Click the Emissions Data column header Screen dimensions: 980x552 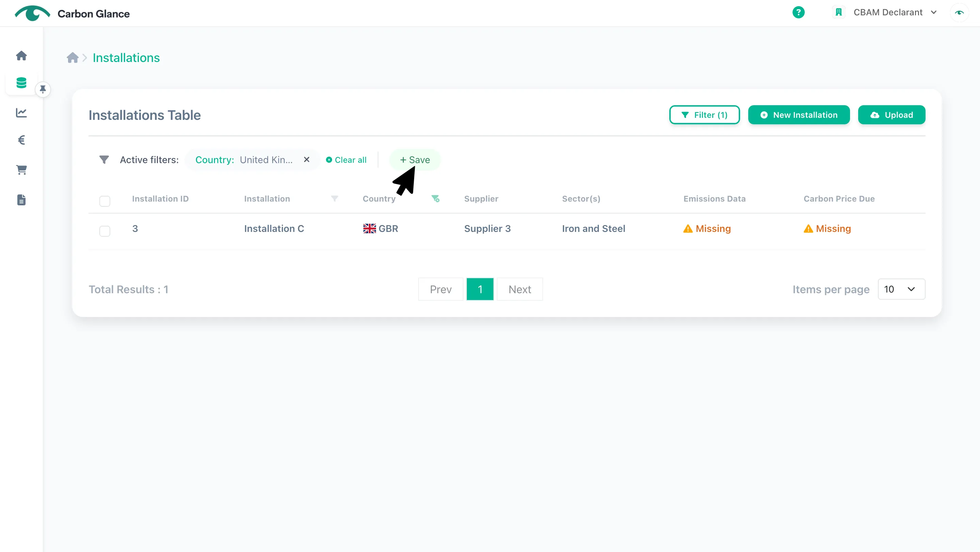[x=714, y=198]
